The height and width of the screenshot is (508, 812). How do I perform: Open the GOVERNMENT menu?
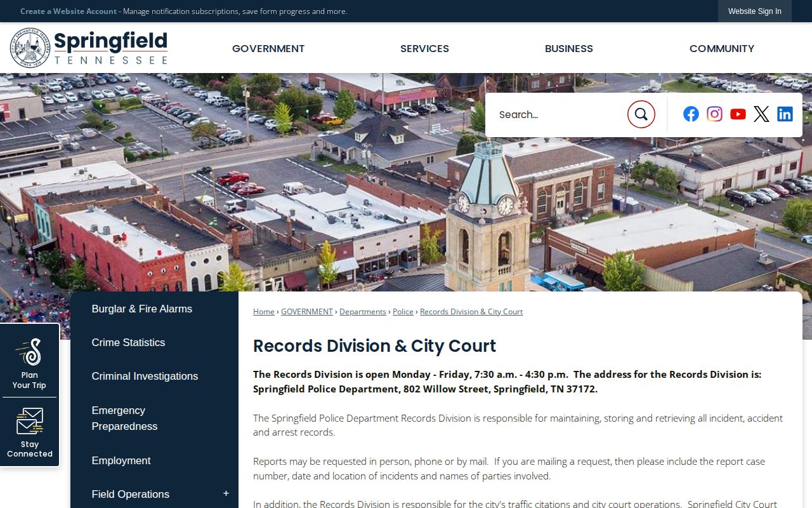click(x=268, y=48)
